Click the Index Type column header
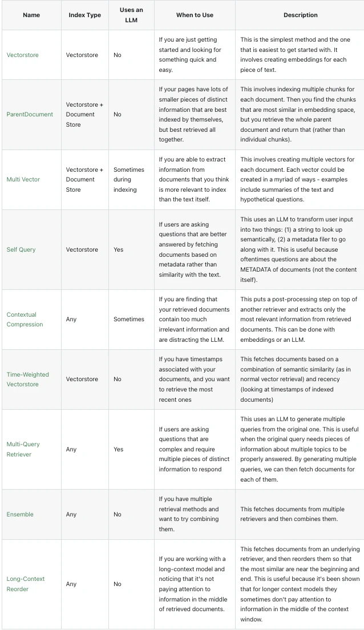This screenshot has height=630, width=364. [x=85, y=15]
